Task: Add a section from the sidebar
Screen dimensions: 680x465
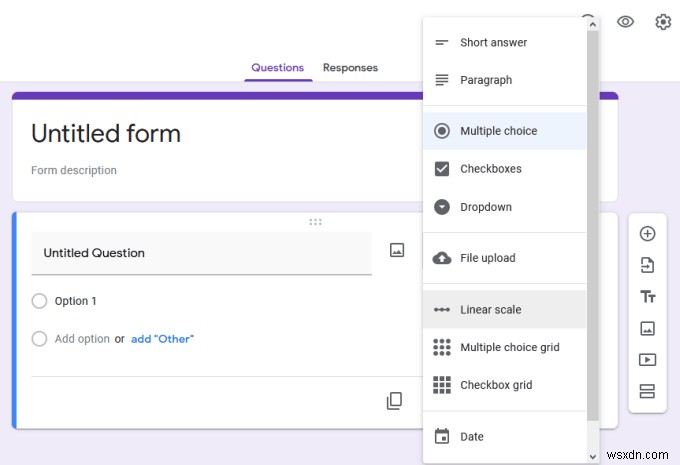Action: coord(647,390)
